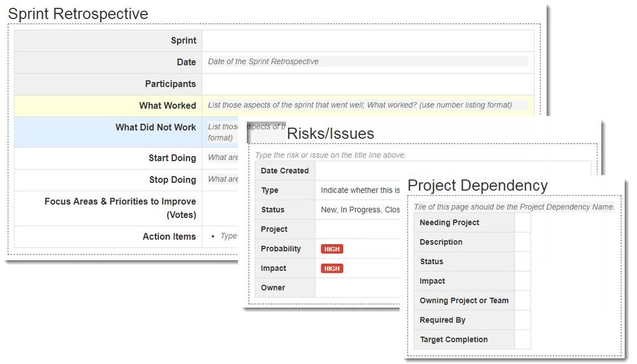Image resolution: width=637 pixels, height=364 pixels.
Task: Select the 'What Worked' row label
Action: point(167,106)
